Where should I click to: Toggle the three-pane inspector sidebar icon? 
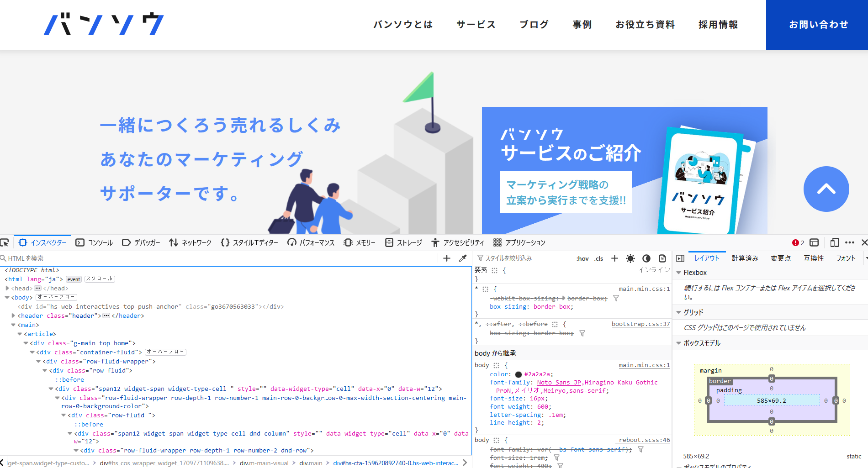(680, 258)
